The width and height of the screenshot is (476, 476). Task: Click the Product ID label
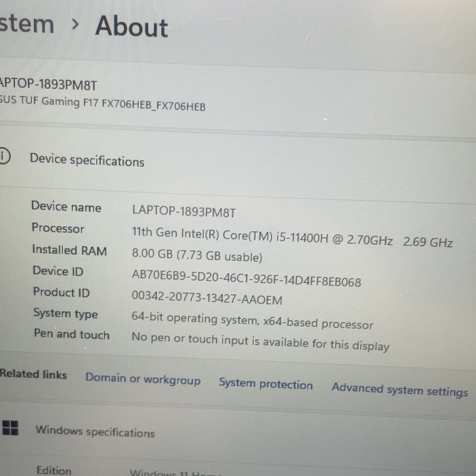tap(62, 292)
